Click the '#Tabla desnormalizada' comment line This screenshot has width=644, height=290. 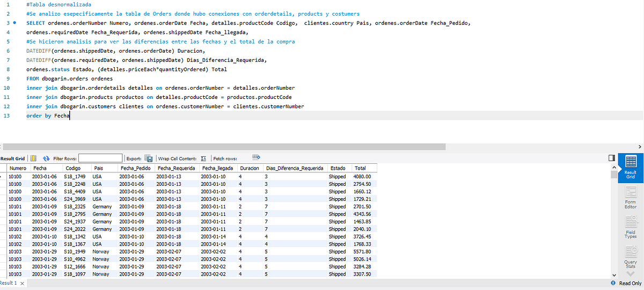[x=58, y=5]
